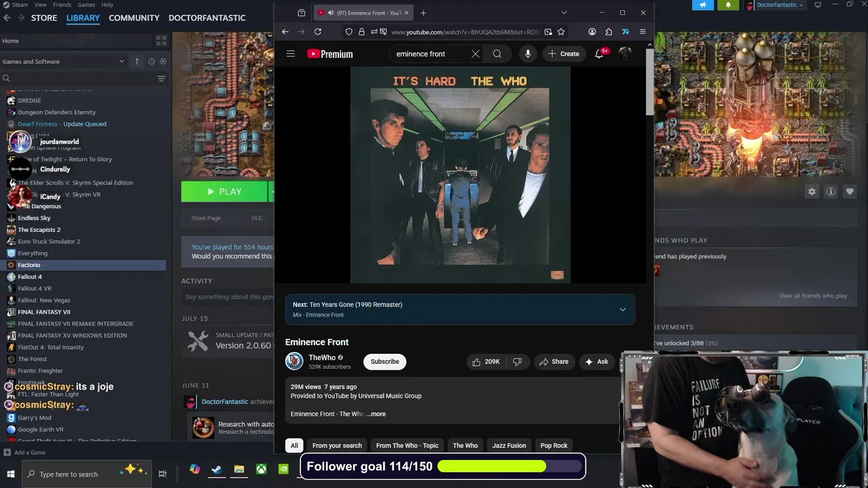
Task: Dislike the Eminence Front video
Action: [x=517, y=362]
